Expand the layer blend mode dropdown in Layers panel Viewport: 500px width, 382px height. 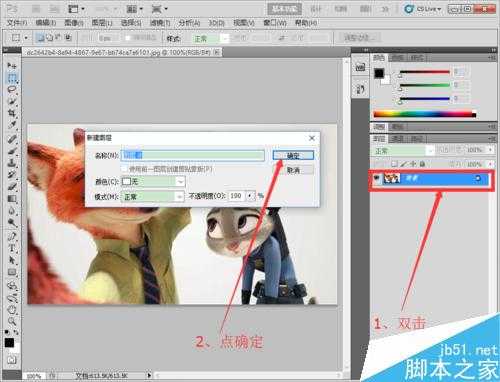pos(403,151)
